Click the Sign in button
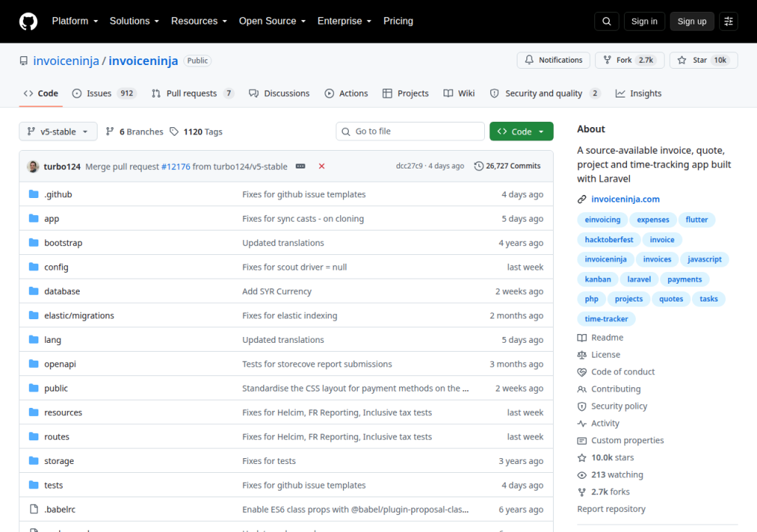Screen dimensions: 757x532 tap(644, 21)
